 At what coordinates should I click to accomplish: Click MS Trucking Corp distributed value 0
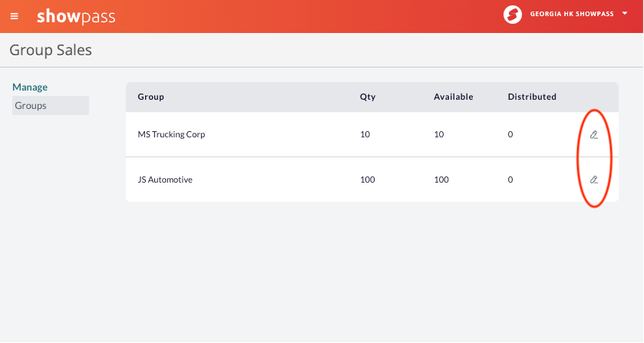[510, 134]
